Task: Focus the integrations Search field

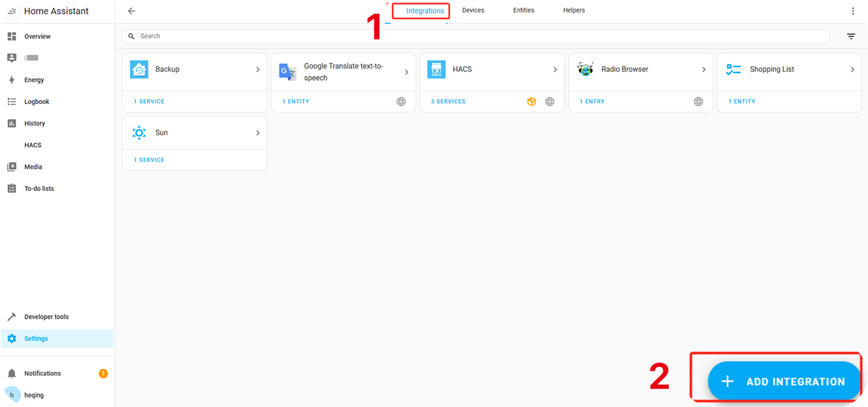Action: click(476, 36)
